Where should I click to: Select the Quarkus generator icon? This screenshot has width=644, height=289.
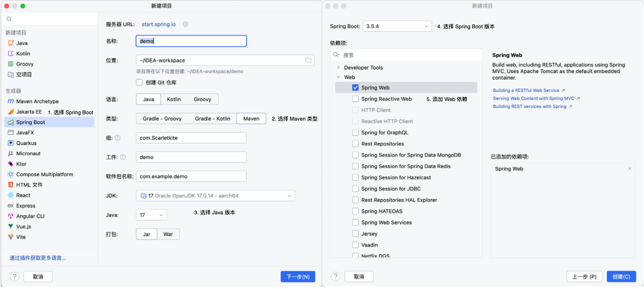point(11,143)
